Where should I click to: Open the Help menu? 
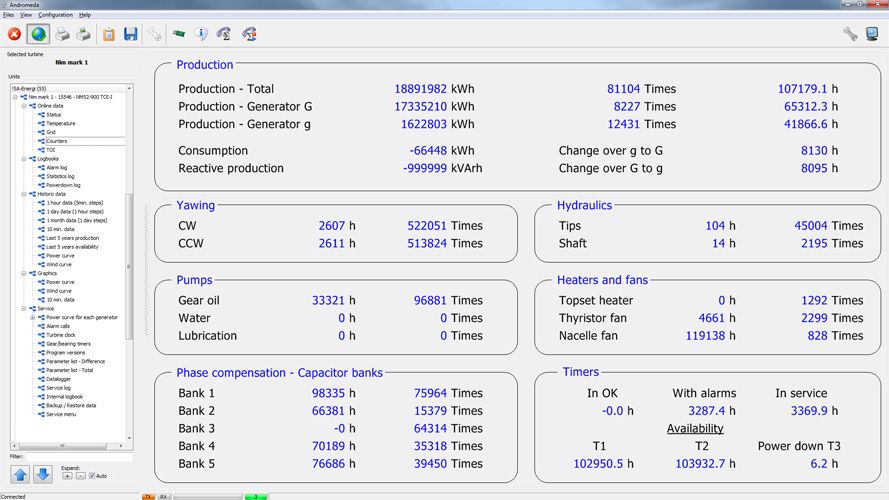85,15
